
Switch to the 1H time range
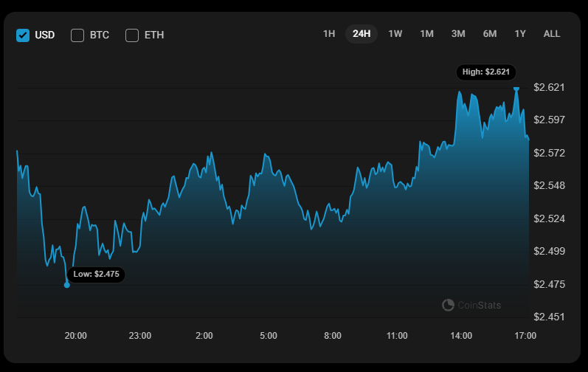click(329, 33)
